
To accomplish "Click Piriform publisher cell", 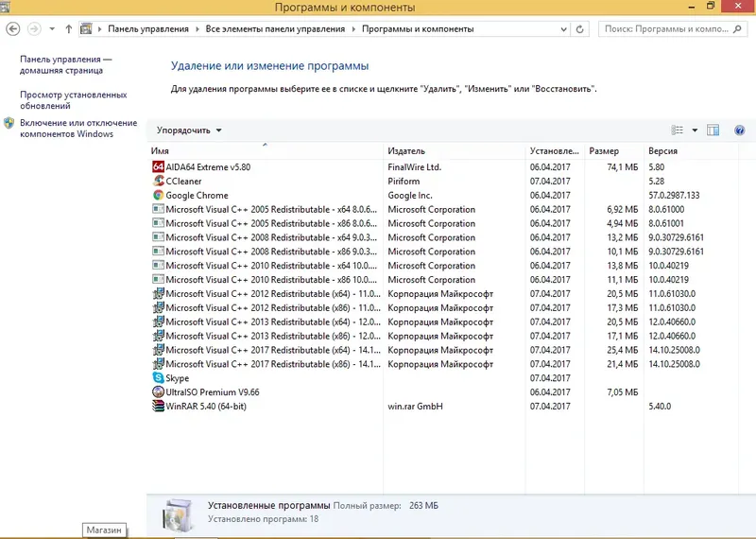I will 404,181.
